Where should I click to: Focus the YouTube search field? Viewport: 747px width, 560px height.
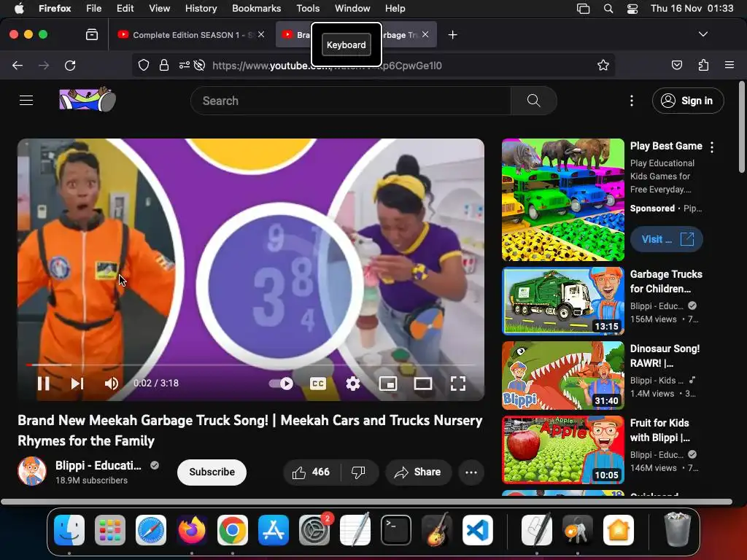click(x=351, y=101)
